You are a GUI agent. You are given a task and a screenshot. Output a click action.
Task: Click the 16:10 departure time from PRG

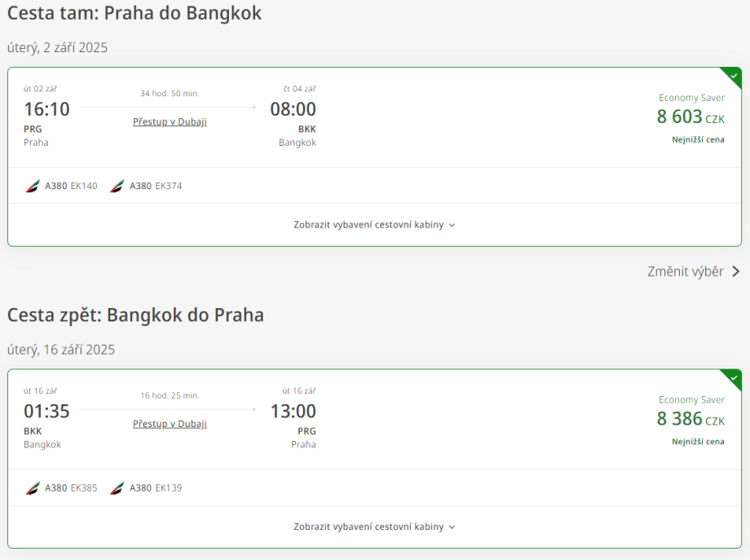[x=46, y=109]
